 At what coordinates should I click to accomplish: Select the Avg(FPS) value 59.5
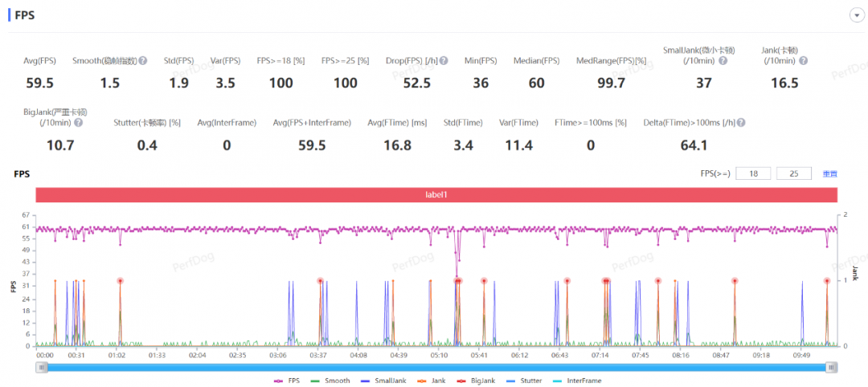(40, 84)
